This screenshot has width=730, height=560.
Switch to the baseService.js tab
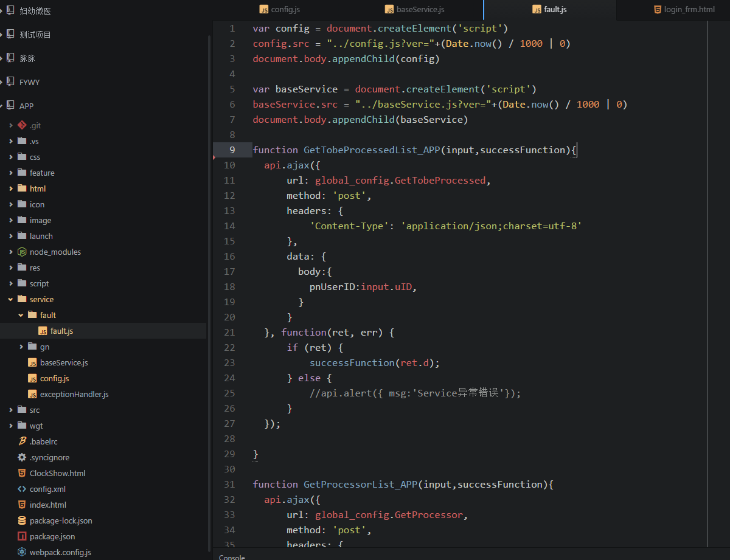tap(415, 10)
